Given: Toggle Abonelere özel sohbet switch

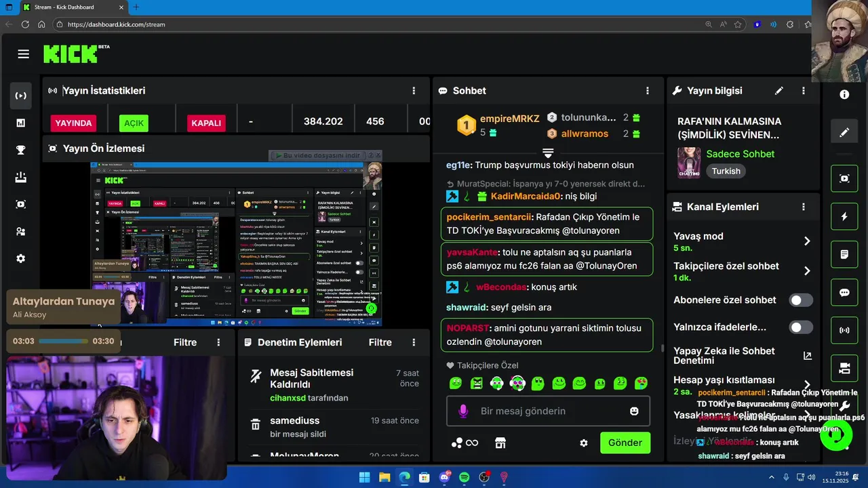Looking at the screenshot, I should pyautogui.click(x=800, y=300).
